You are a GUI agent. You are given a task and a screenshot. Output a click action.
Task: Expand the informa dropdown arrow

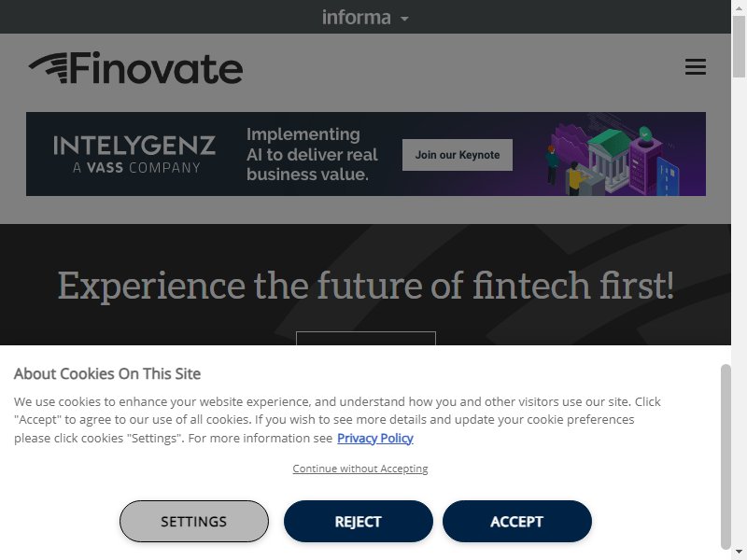tap(404, 19)
